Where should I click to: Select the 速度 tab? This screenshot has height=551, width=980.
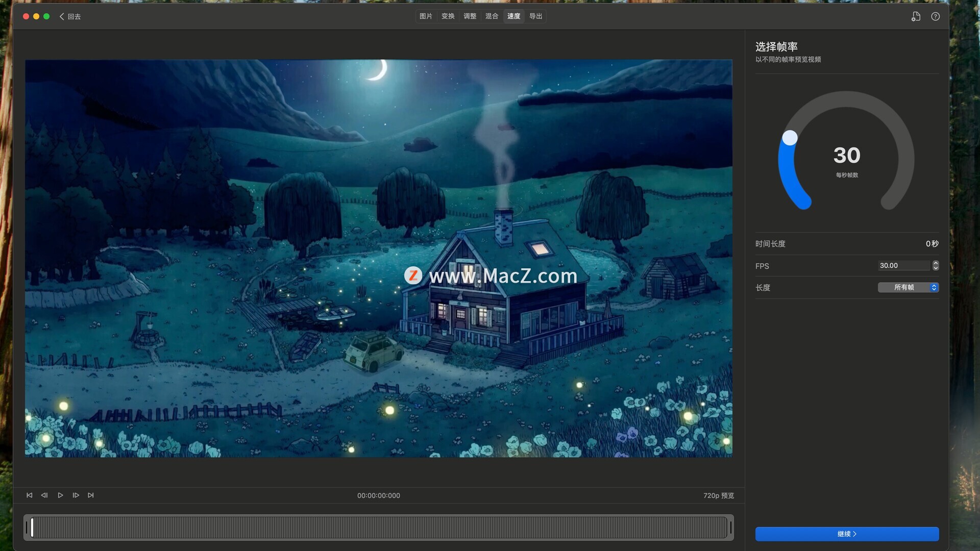pos(513,16)
